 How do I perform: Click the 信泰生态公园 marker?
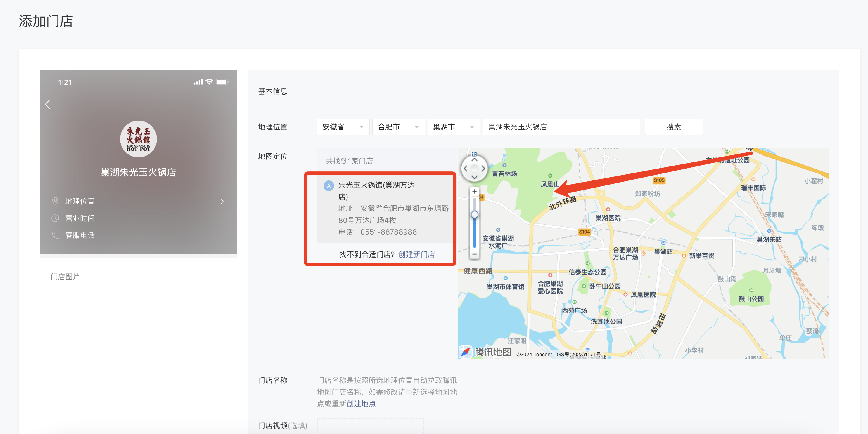coord(588,264)
